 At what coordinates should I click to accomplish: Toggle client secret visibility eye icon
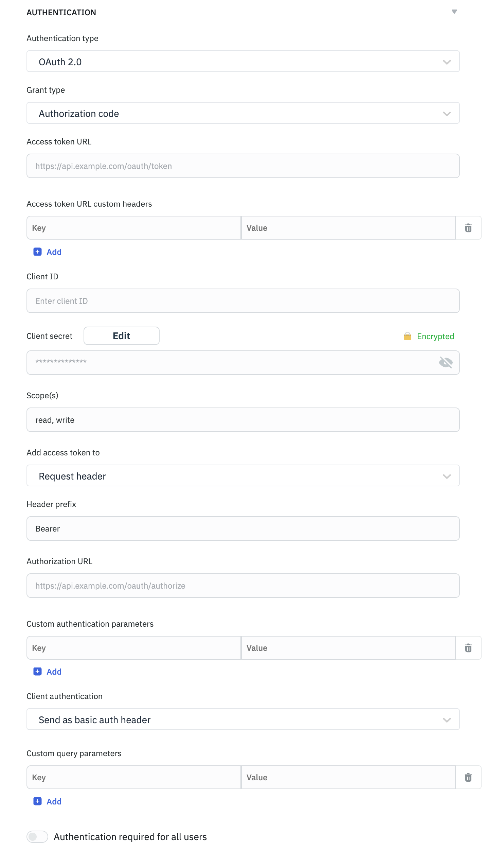[446, 363]
